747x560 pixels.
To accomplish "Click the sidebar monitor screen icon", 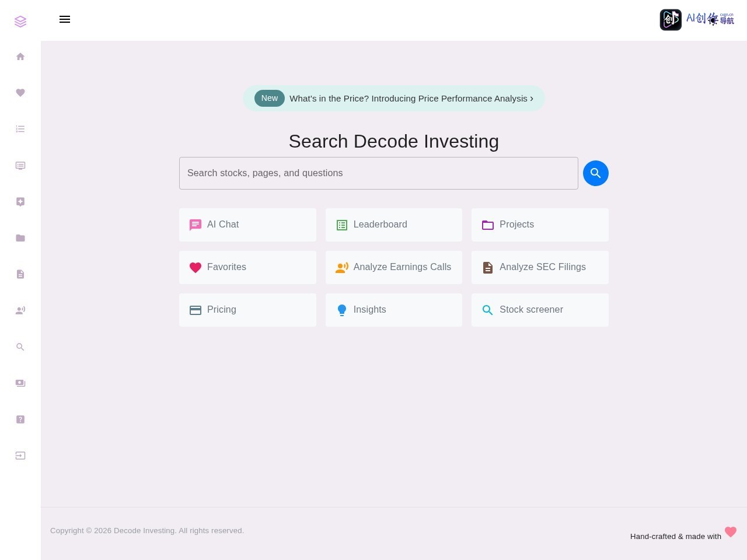I will click(20, 166).
